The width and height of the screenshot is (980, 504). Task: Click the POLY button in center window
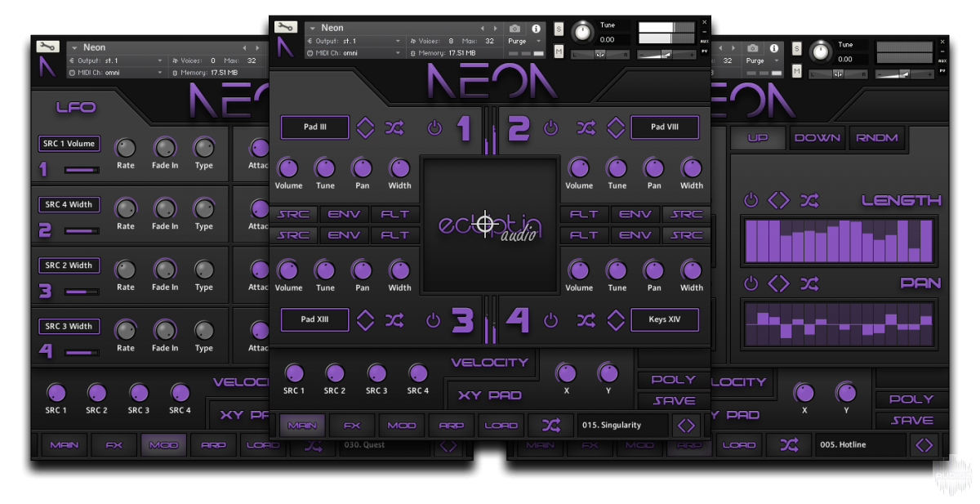(x=674, y=380)
